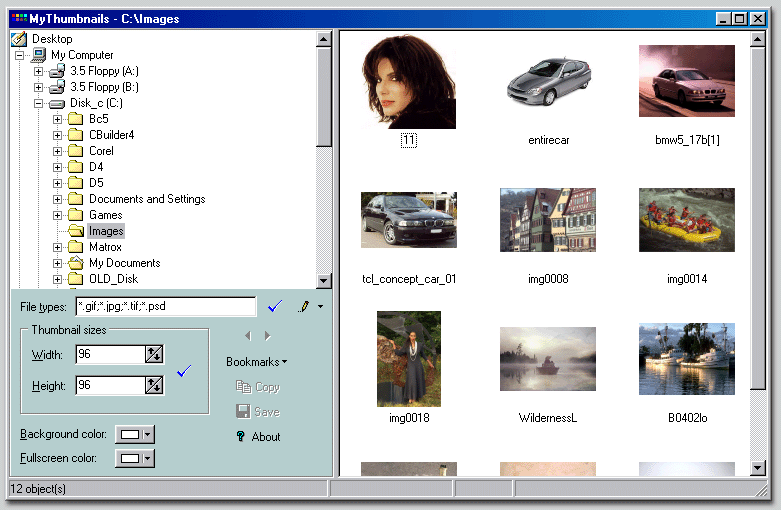
Task: Click the 'entirecar' file name label
Action: tap(548, 140)
